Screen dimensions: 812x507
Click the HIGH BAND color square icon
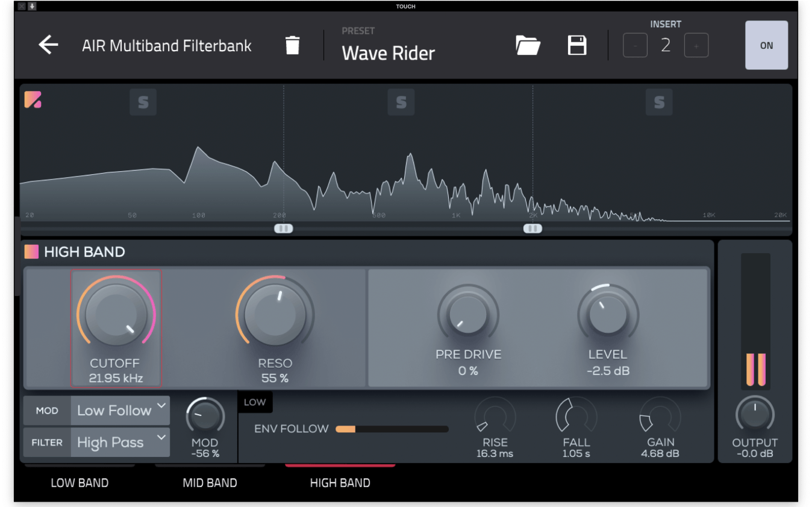tap(31, 251)
